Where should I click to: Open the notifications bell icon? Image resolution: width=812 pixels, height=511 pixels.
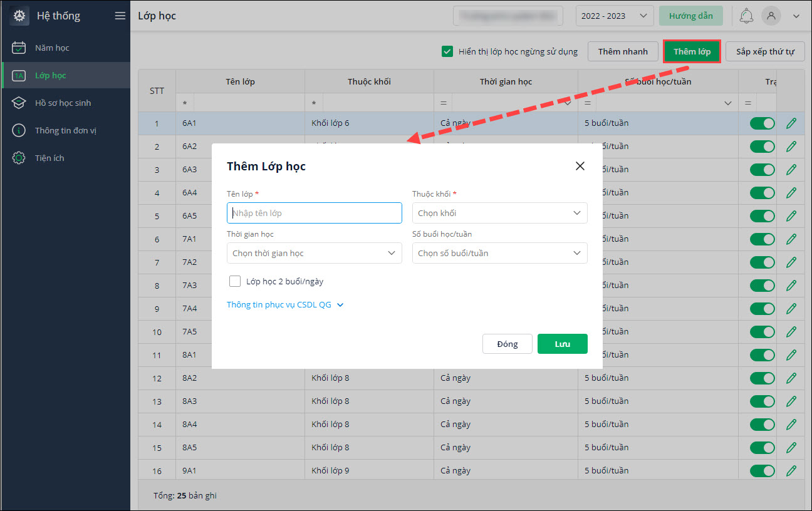pos(746,16)
